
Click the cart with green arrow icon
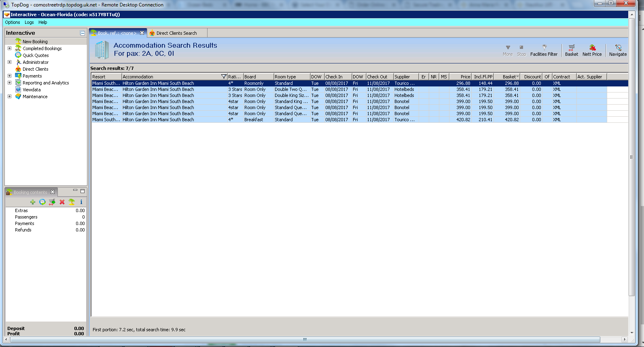coord(52,202)
